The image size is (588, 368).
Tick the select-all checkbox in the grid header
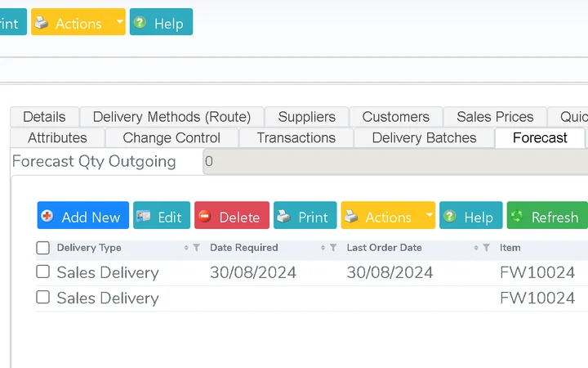point(42,248)
